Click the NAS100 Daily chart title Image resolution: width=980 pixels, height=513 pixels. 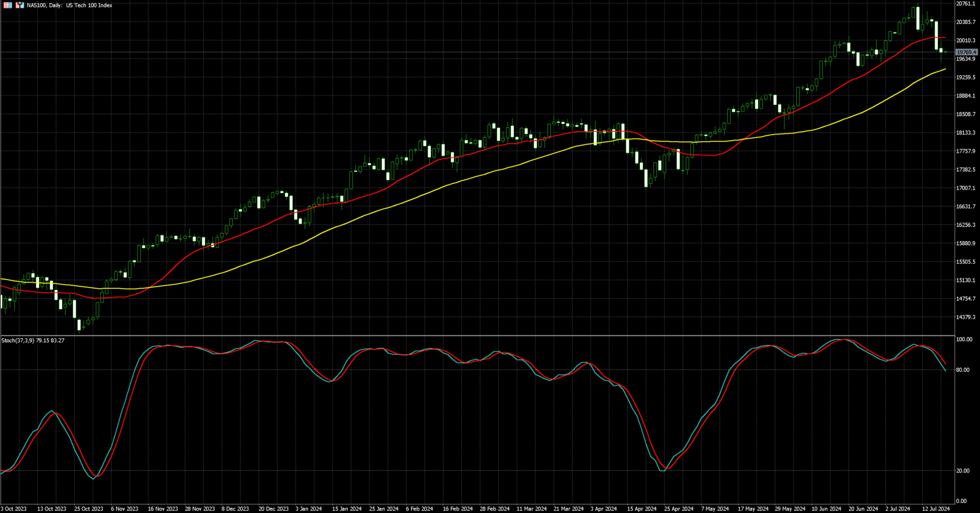pyautogui.click(x=69, y=5)
